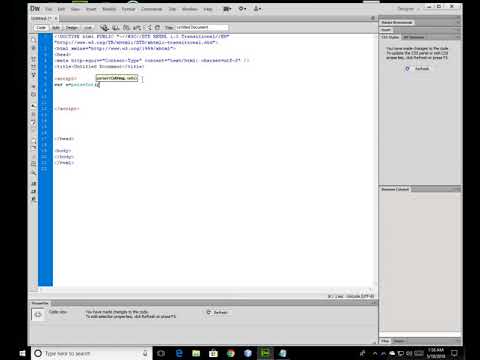Screen dimensions: 480x360
Task: Open the Window menu
Action: (190, 9)
